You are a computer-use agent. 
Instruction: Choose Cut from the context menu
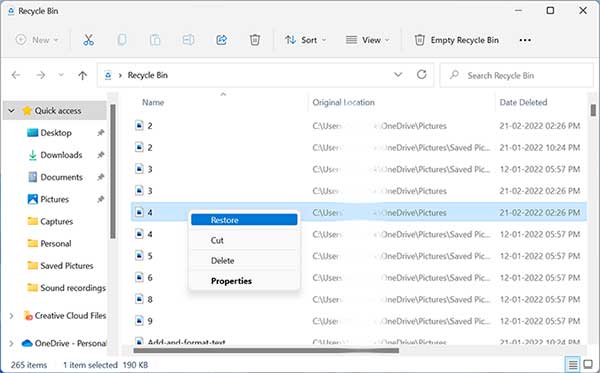tap(244, 240)
